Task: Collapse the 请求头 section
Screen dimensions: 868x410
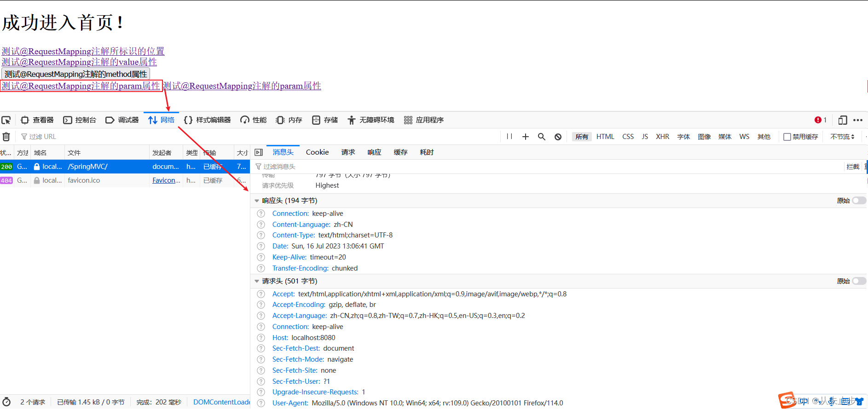Action: coord(257,281)
